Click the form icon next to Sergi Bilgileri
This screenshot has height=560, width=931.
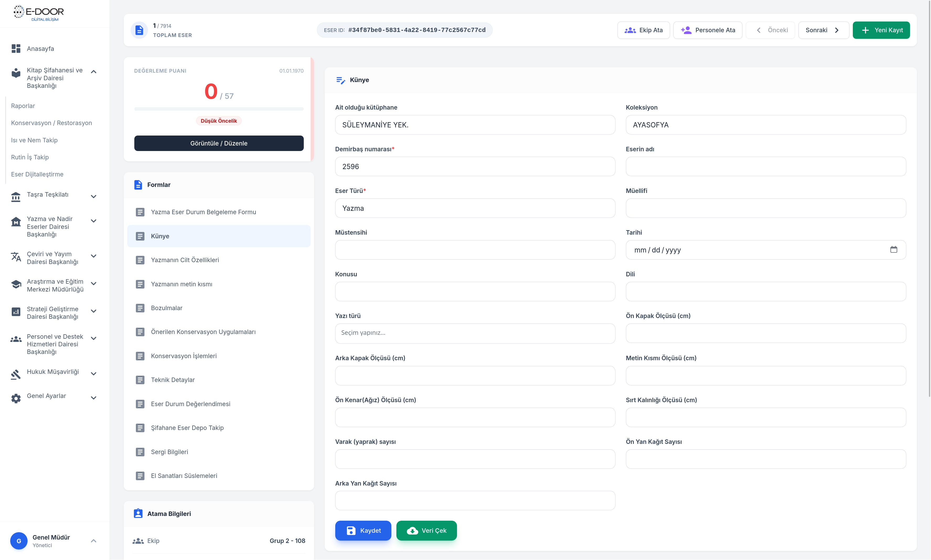pyautogui.click(x=140, y=452)
